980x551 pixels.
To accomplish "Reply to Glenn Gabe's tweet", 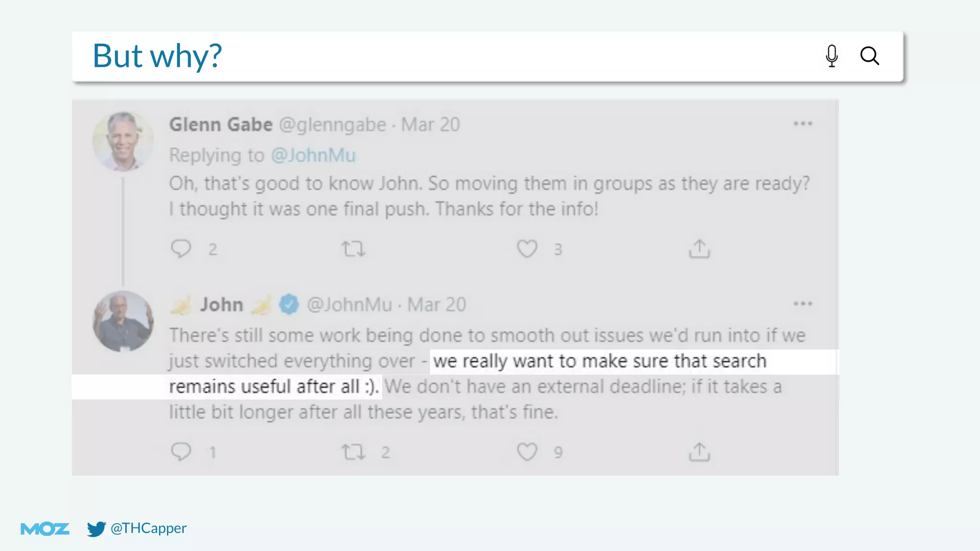I will click(x=181, y=249).
